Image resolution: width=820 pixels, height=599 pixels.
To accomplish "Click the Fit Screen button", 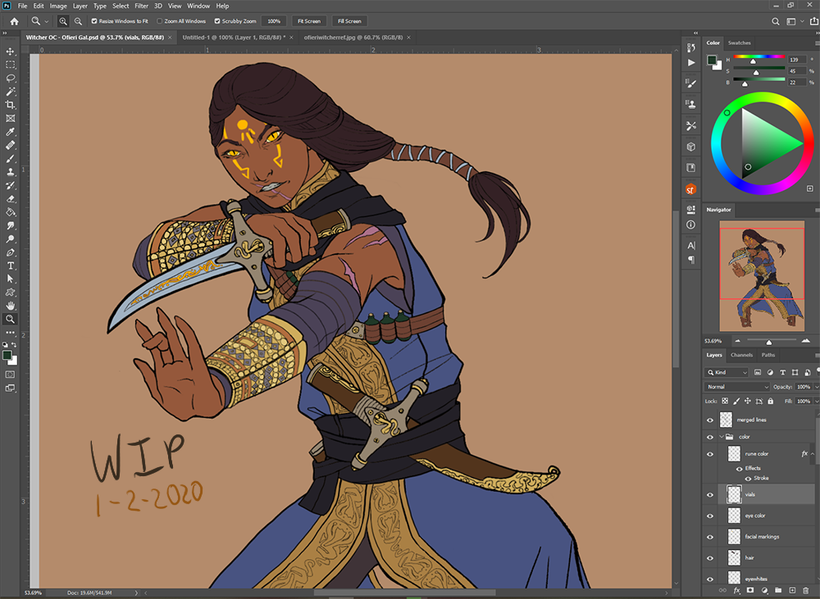I will point(309,21).
